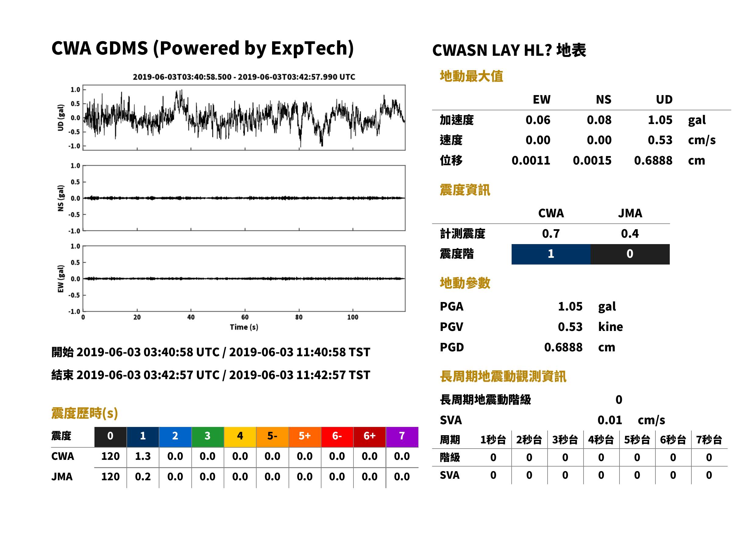Click the UD waveform chart
The height and width of the screenshot is (540, 756).
244,117
